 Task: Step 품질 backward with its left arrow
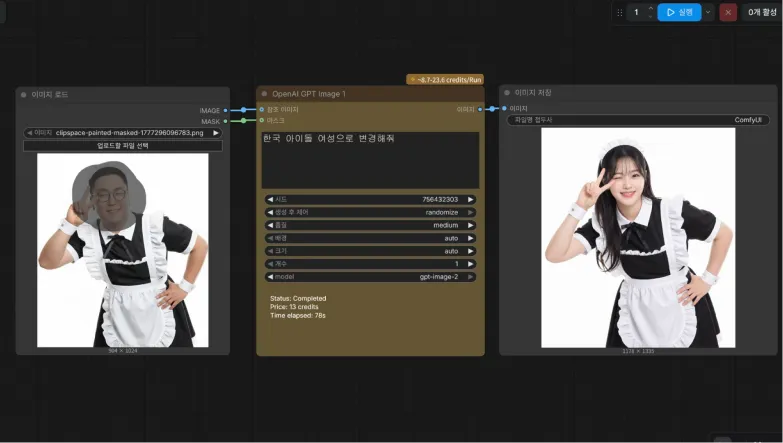(x=270, y=226)
